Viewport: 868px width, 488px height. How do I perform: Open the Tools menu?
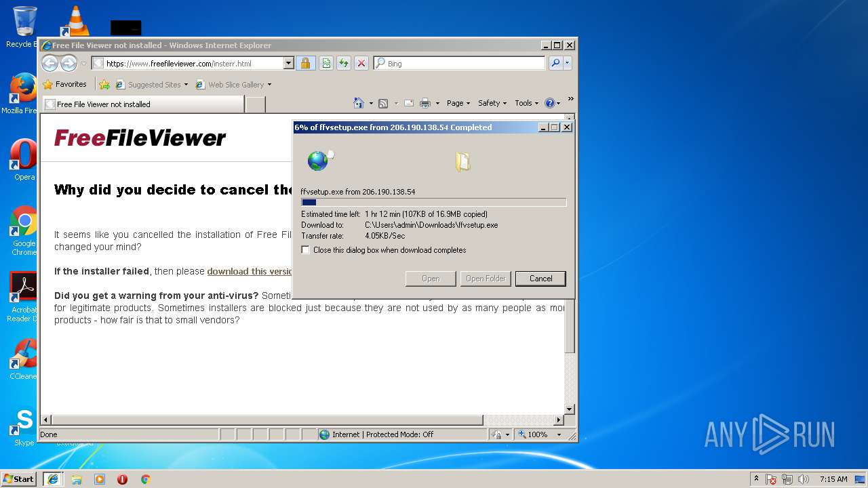(x=526, y=103)
